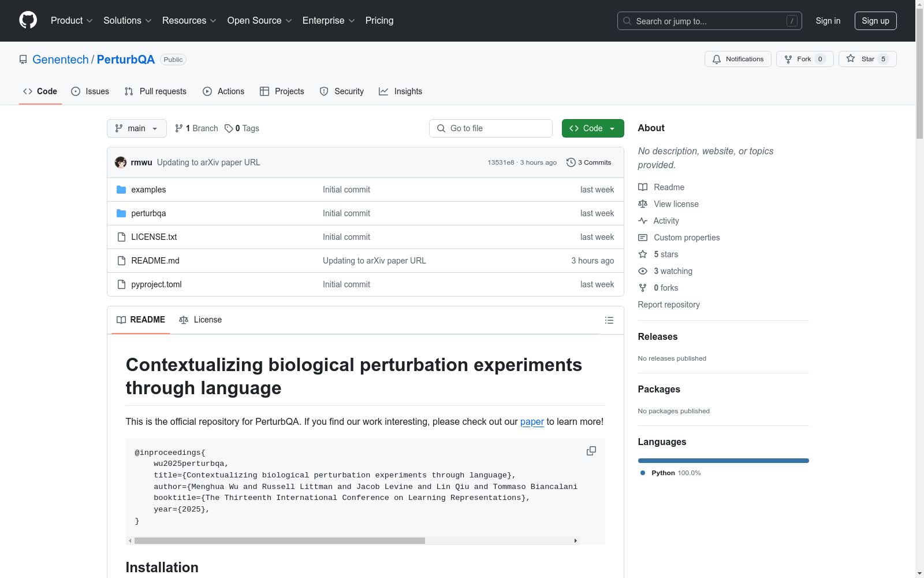View the 0 Tags link
This screenshot has width=924, height=578.
pyautogui.click(x=242, y=128)
